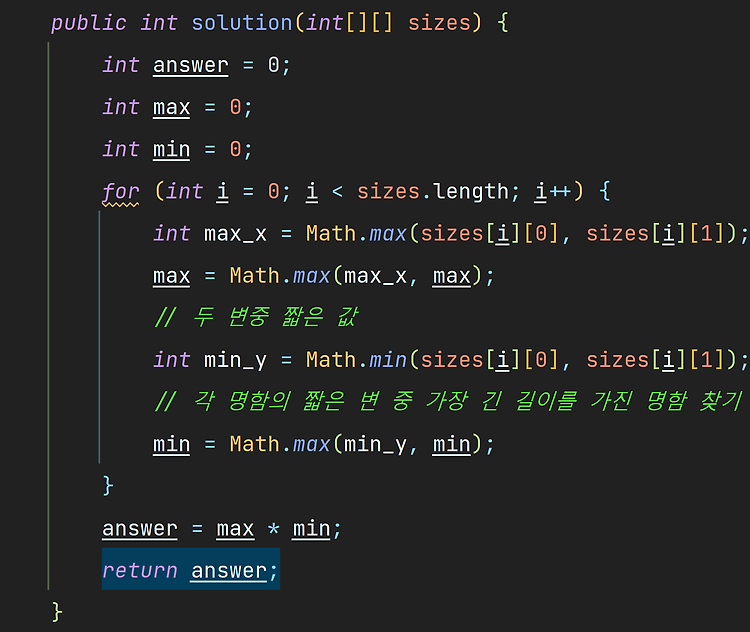Click "sizes.length" in the for loop

433,191
